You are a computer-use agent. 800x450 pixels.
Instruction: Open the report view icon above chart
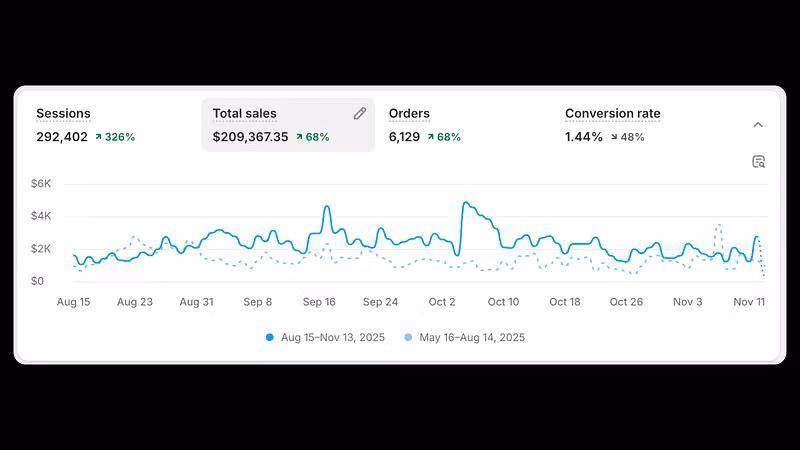(758, 162)
